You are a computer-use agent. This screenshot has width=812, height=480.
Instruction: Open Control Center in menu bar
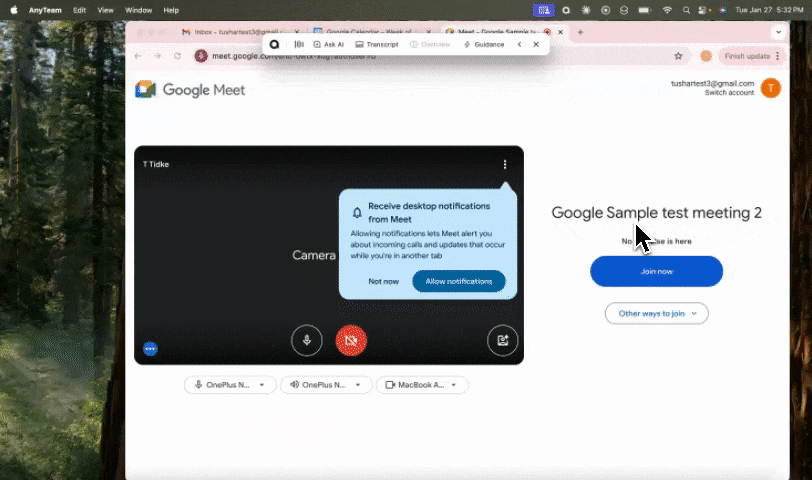[x=704, y=10]
